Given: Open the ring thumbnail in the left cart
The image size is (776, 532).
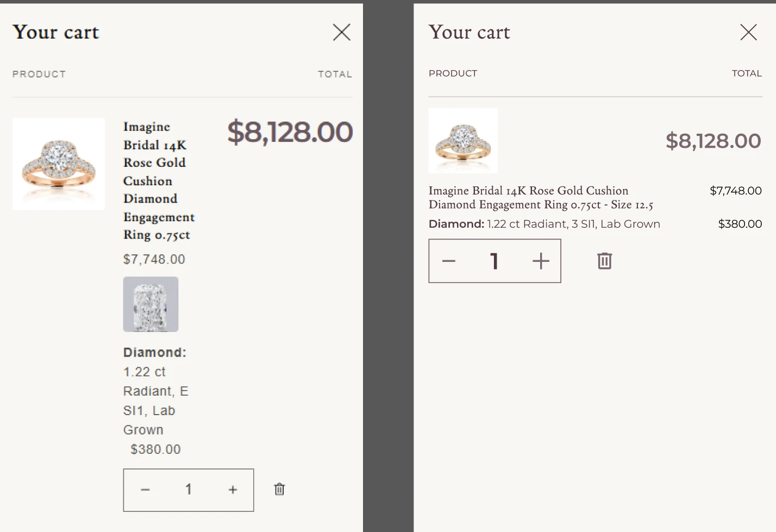Looking at the screenshot, I should click(59, 164).
